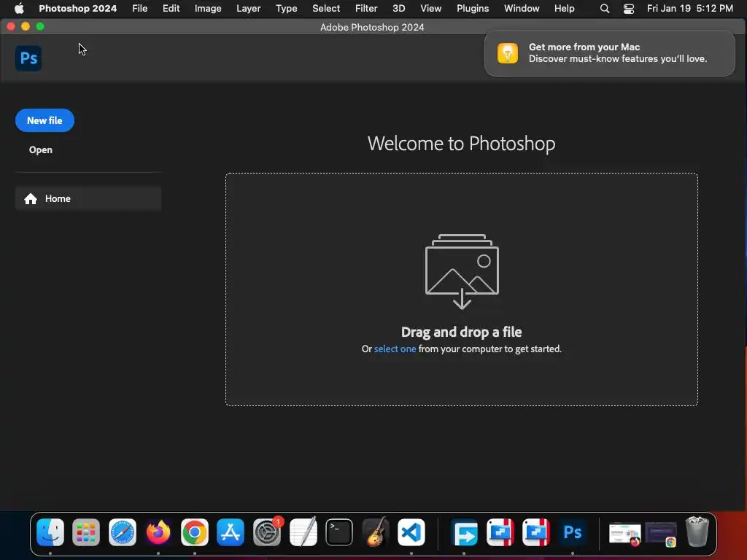Click the Home house icon in the sidebar
Image resolution: width=747 pixels, height=560 pixels.
pyautogui.click(x=31, y=198)
